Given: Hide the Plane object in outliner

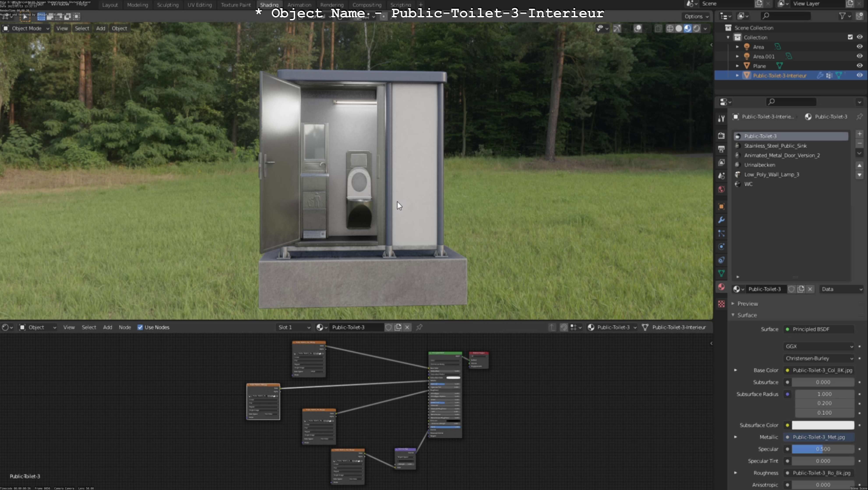Looking at the screenshot, I should [860, 66].
